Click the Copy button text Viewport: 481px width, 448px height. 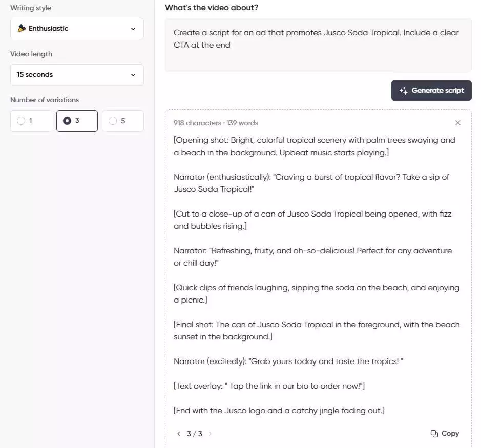[450, 433]
